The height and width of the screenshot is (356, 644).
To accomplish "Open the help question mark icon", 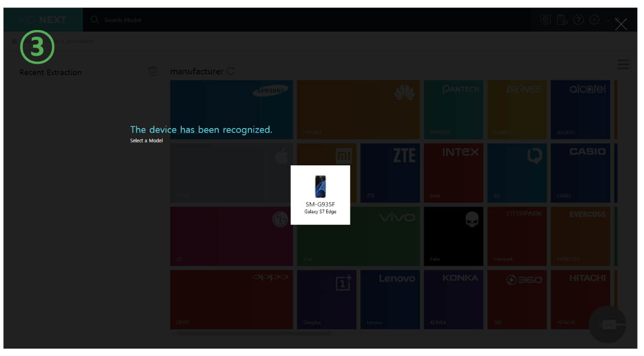I will tap(579, 20).
